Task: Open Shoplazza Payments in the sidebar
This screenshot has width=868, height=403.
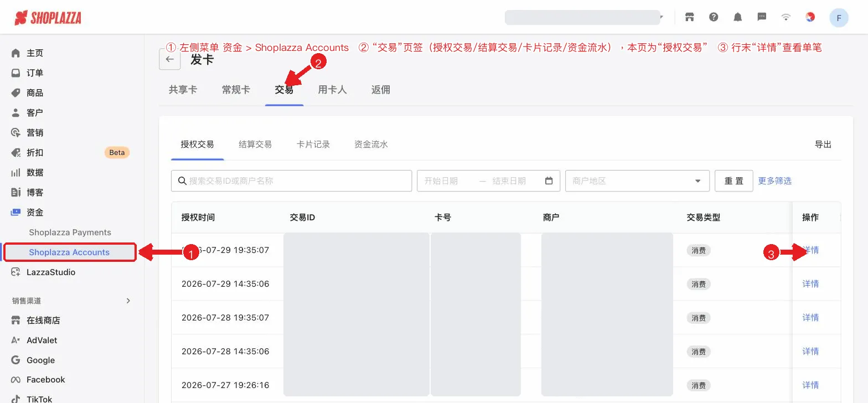Action: [x=70, y=232]
